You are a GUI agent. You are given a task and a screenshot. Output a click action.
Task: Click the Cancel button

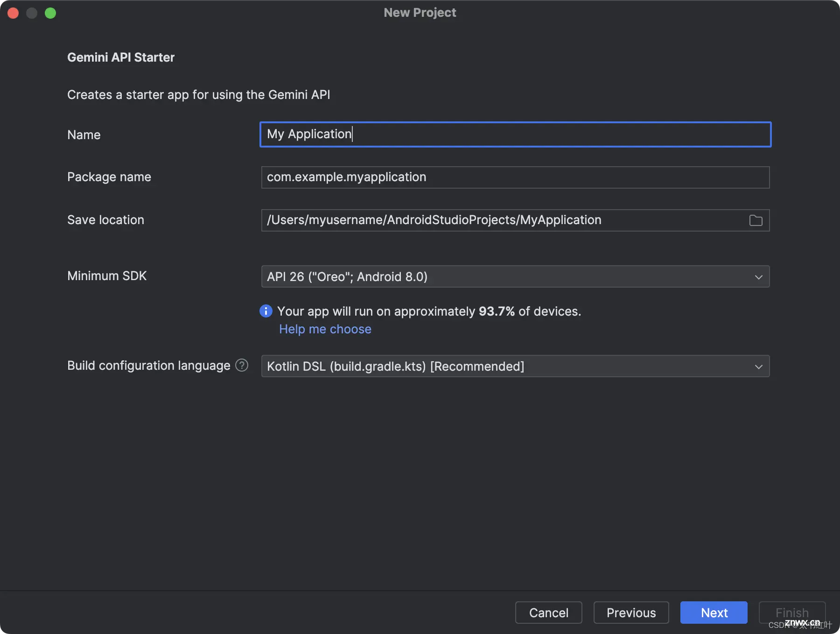pyautogui.click(x=549, y=613)
